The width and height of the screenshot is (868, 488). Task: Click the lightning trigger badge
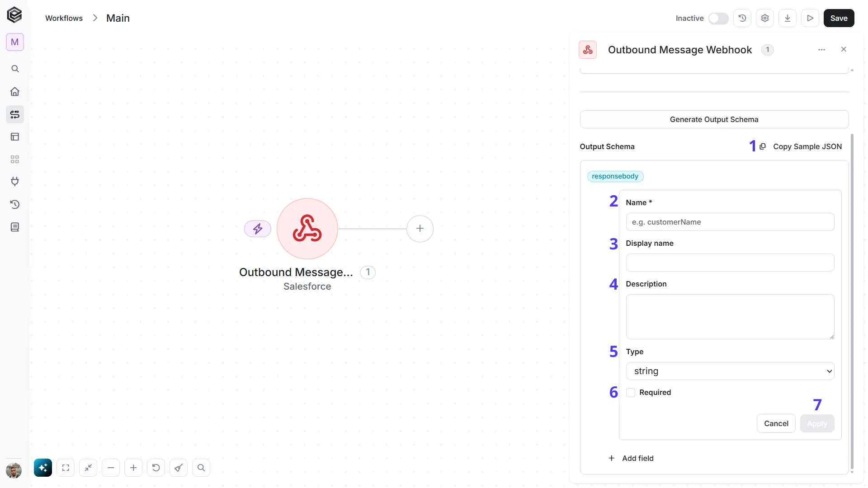point(258,229)
